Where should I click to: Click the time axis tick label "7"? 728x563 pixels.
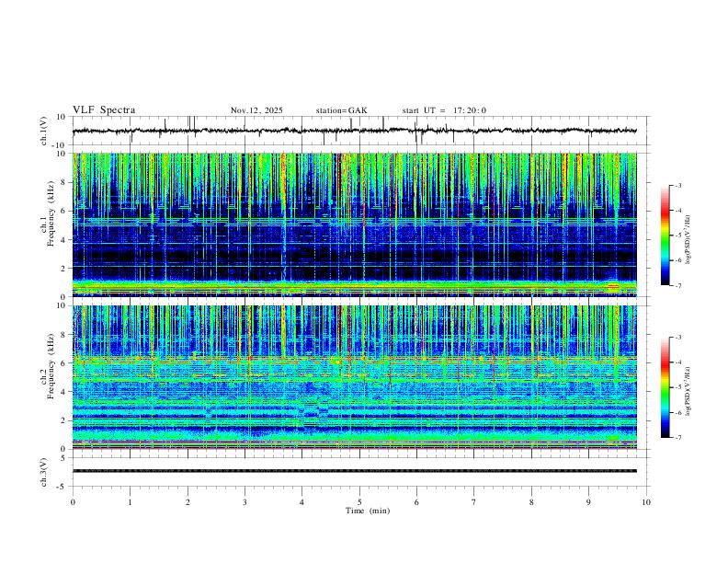474,502
